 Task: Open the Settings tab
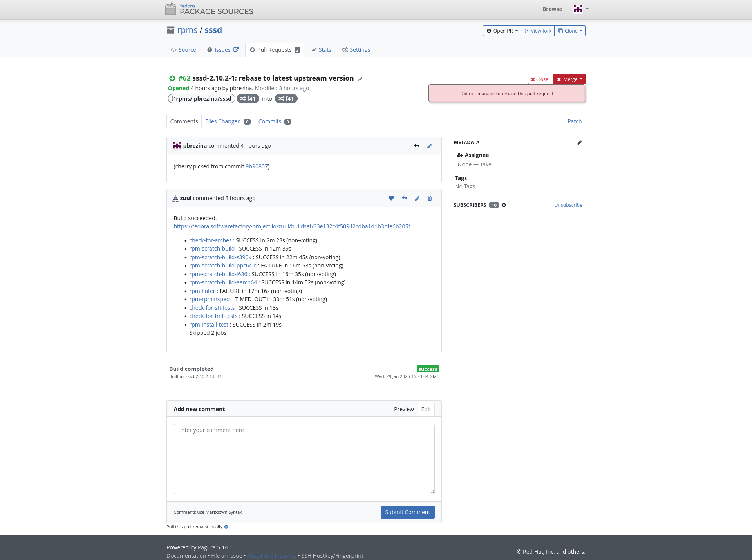tap(356, 50)
